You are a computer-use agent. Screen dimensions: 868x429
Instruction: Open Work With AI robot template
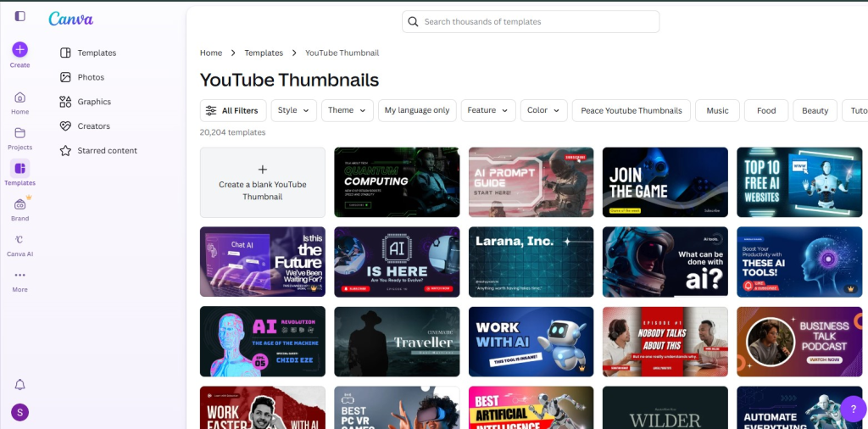click(x=531, y=342)
